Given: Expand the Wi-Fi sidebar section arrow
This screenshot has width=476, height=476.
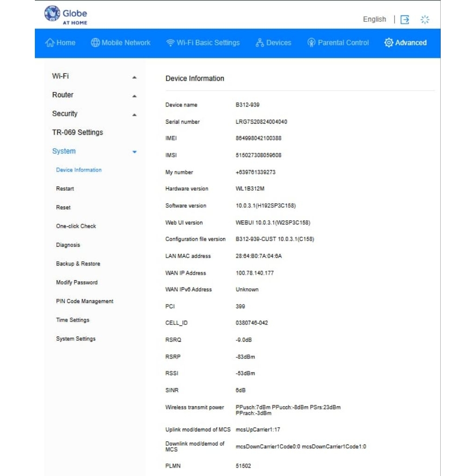Looking at the screenshot, I should click(134, 77).
